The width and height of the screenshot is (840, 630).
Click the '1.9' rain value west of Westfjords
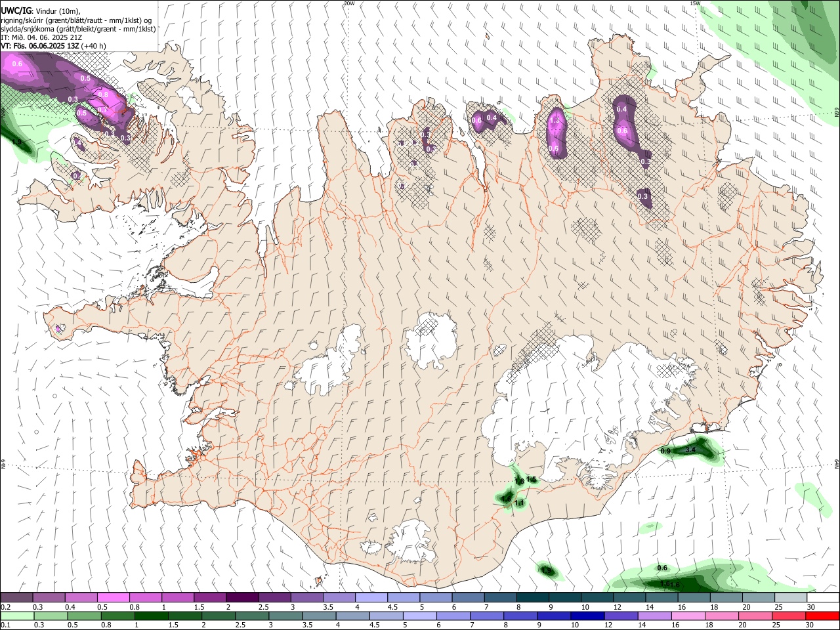pos(17,142)
